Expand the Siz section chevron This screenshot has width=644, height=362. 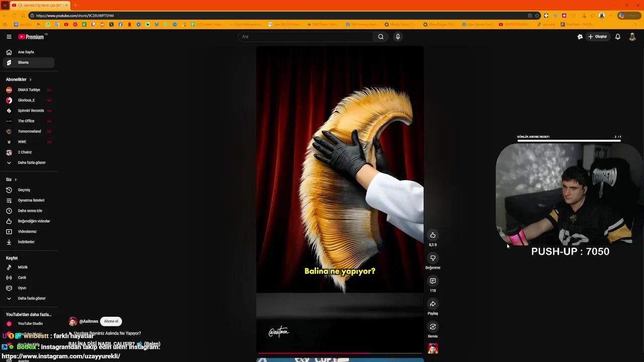pyautogui.click(x=15, y=179)
